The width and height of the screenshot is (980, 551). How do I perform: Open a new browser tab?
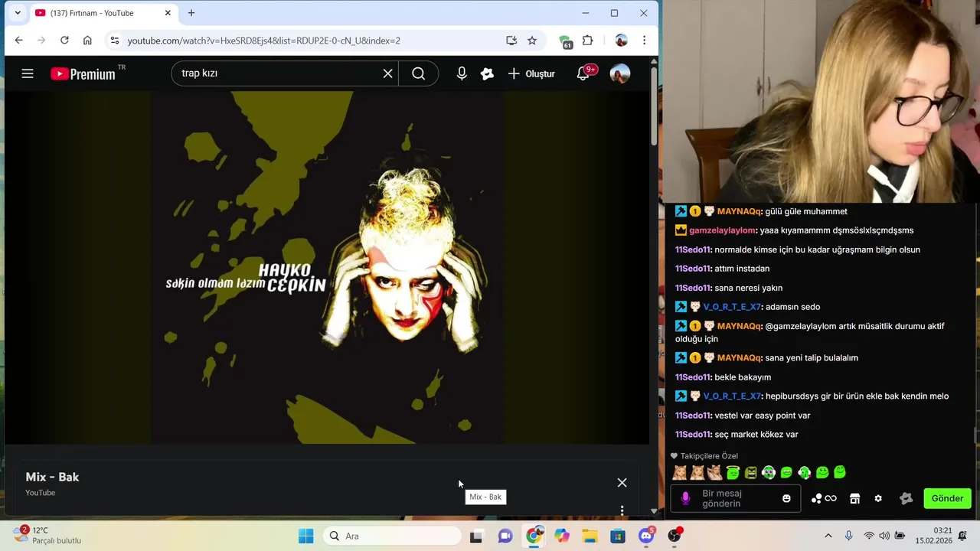pos(191,13)
